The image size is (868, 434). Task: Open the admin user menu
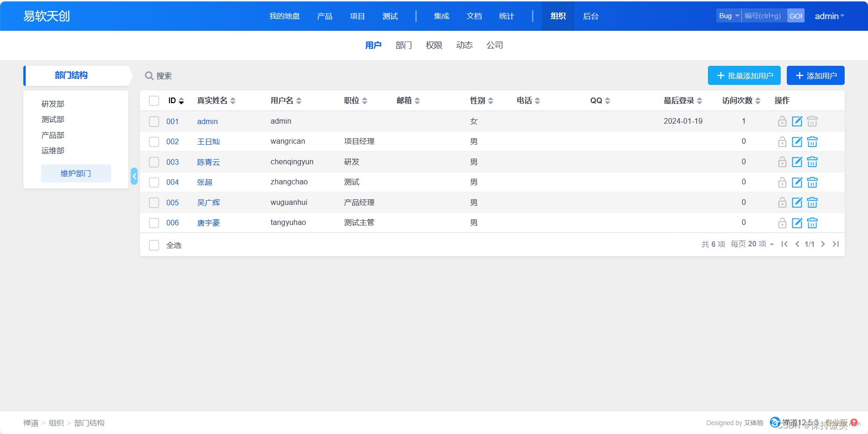point(829,16)
